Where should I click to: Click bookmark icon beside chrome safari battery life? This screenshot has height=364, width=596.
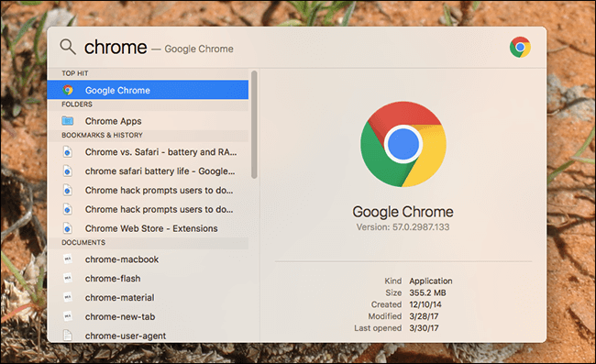[x=68, y=171]
